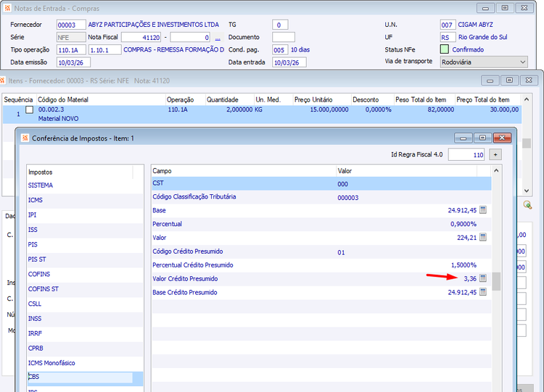Screen dimensions: 544x392
Task: Open Nota Fiscal lookup ellipsis button
Action: 218,38
